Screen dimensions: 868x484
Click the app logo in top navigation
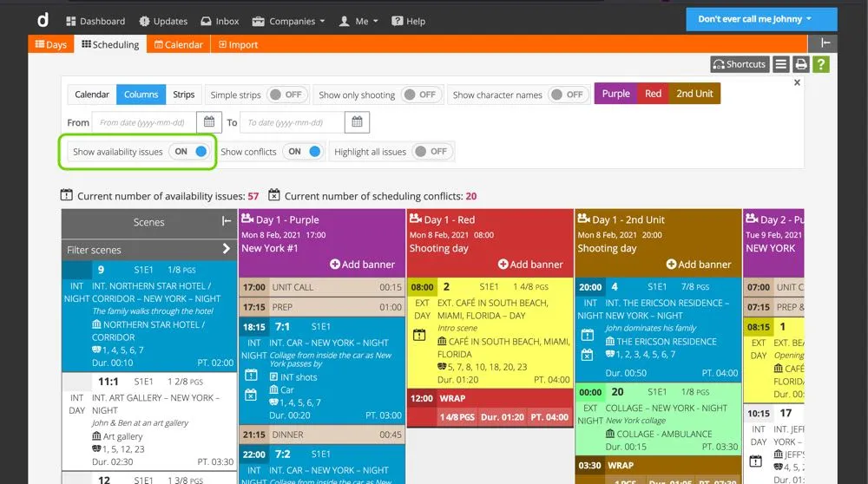click(x=43, y=21)
